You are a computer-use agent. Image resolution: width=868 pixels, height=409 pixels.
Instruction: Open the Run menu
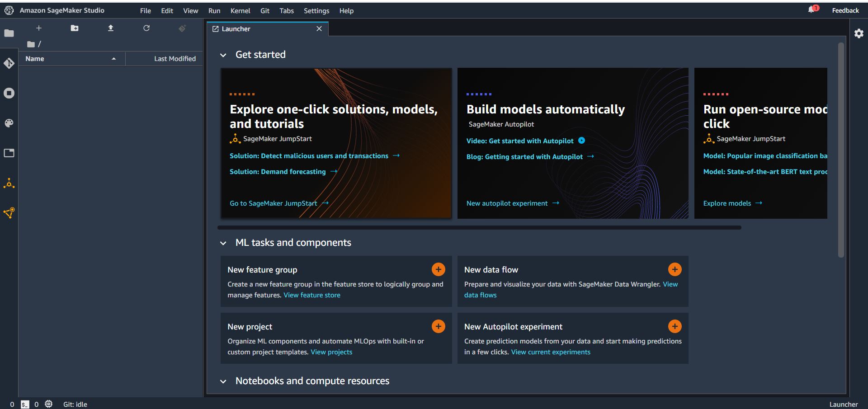click(214, 10)
